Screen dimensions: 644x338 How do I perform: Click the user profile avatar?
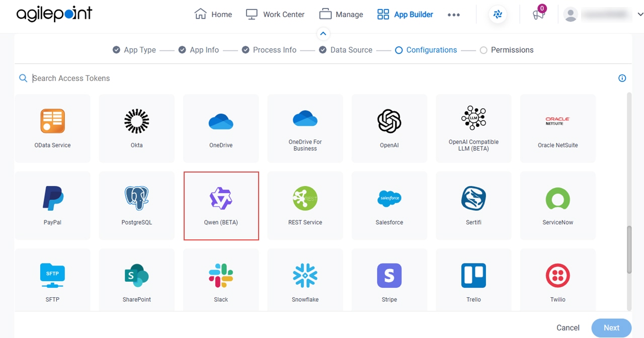[571, 15]
